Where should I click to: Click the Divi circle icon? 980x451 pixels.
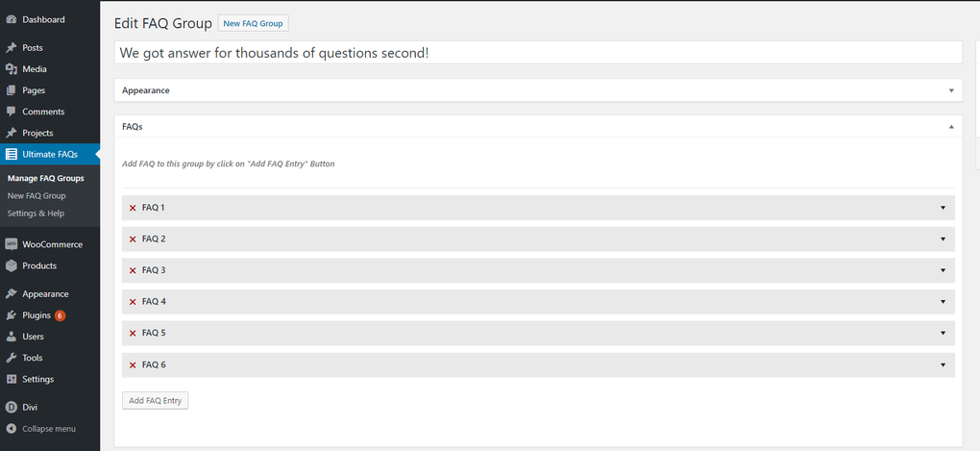click(x=12, y=407)
